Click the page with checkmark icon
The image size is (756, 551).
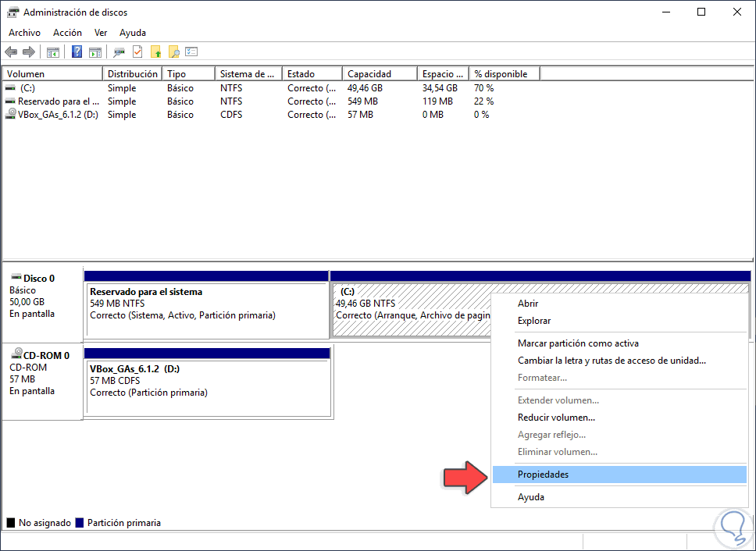click(138, 52)
